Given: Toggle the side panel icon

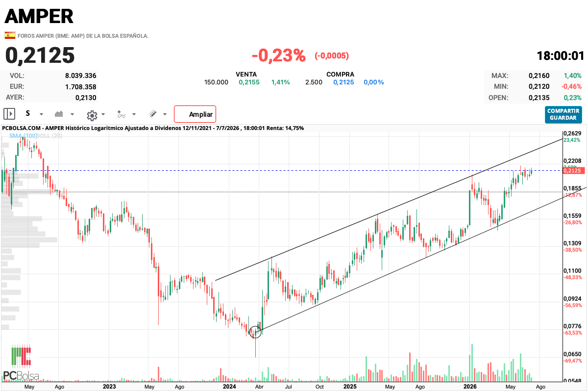Looking at the screenshot, I should click(x=9, y=114).
